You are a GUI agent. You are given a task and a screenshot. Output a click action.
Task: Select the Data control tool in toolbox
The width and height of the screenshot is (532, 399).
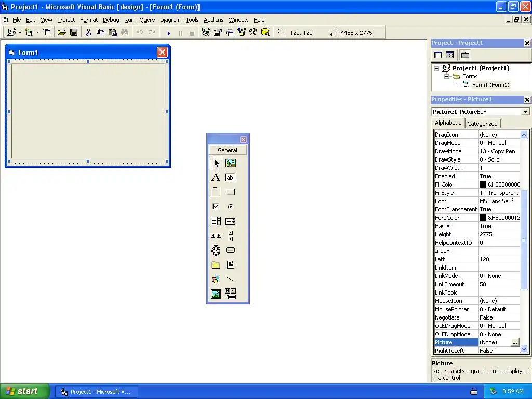pyautogui.click(x=230, y=294)
